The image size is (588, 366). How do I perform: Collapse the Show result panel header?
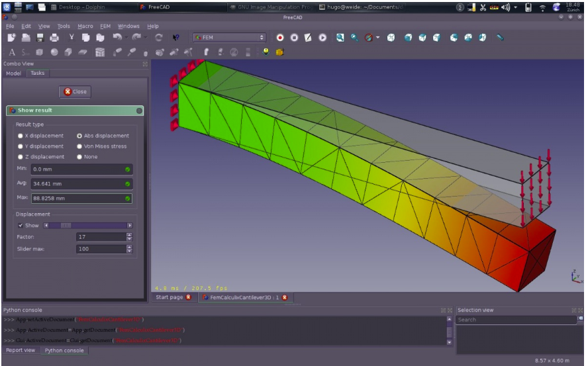[139, 111]
